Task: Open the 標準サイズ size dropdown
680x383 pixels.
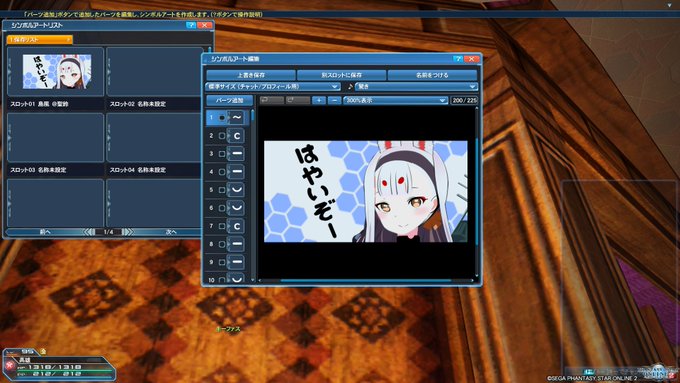Action: (x=273, y=87)
